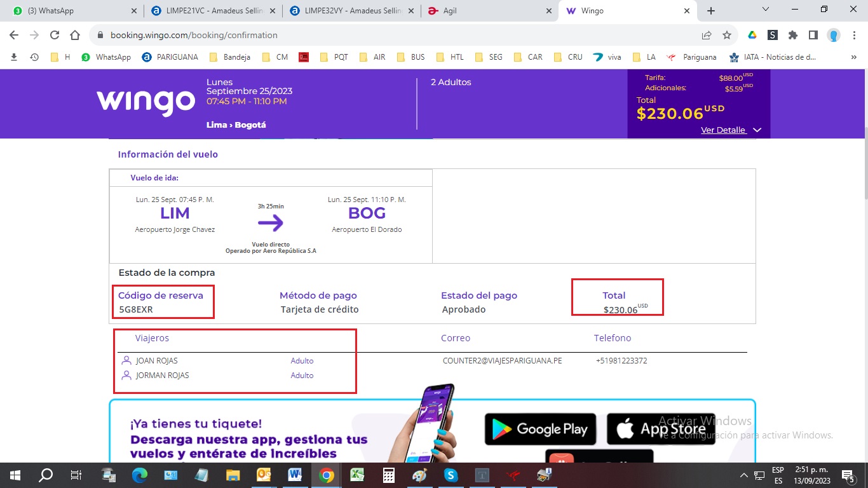This screenshot has width=868, height=488.
Task: Open the HTL bookmarks folder
Action: click(x=449, y=57)
